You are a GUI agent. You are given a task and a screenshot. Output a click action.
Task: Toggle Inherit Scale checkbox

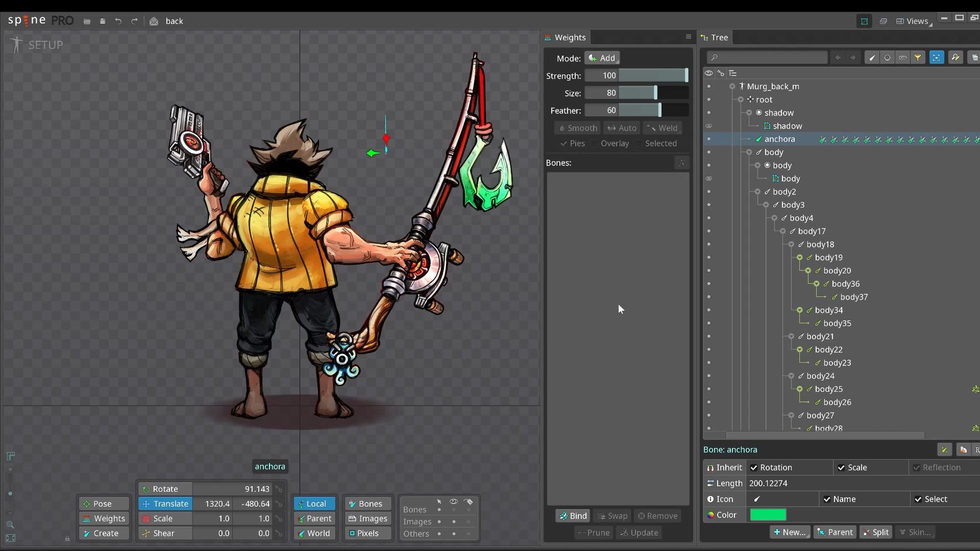841,468
